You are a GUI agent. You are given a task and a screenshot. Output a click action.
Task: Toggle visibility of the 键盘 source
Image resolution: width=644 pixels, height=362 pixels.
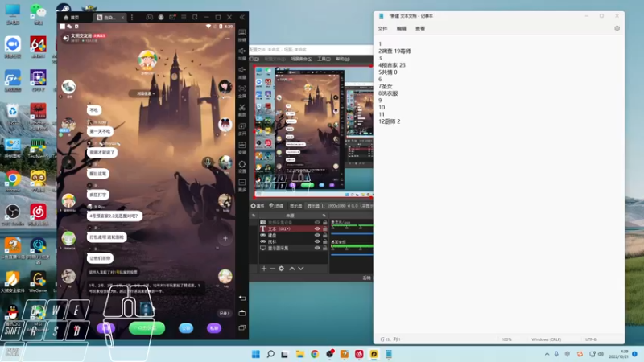coord(317,235)
